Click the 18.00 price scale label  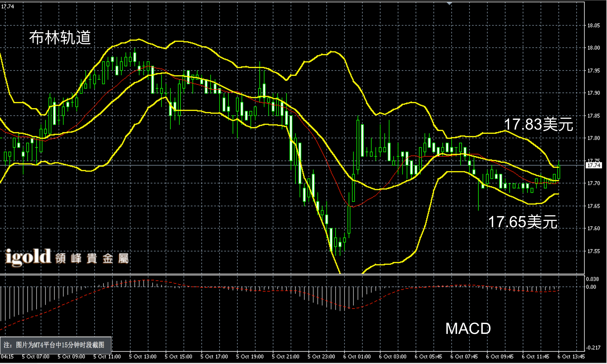pyautogui.click(x=593, y=48)
